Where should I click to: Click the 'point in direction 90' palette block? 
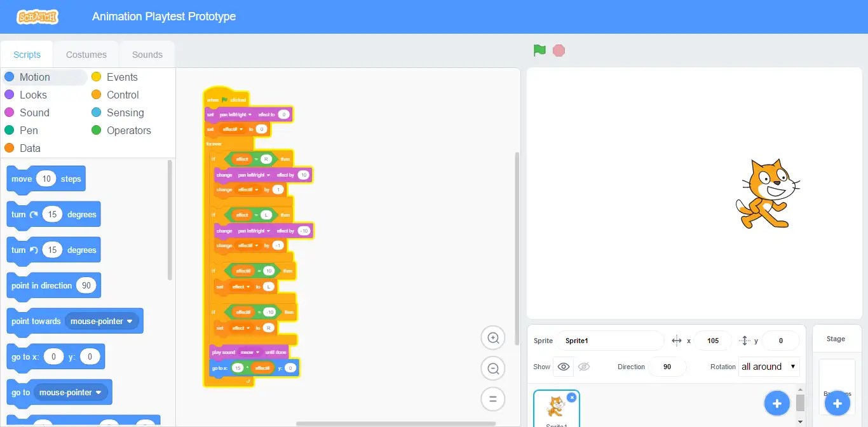[x=53, y=285]
